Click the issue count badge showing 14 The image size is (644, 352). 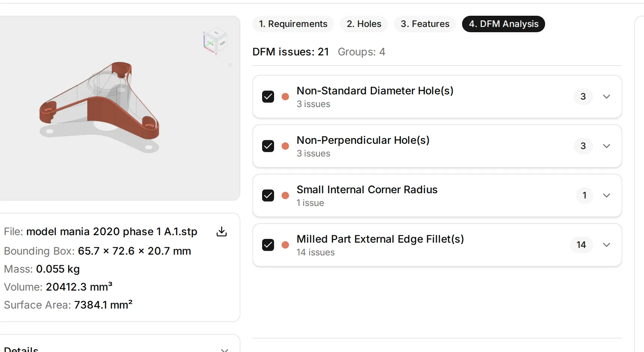[x=581, y=245]
